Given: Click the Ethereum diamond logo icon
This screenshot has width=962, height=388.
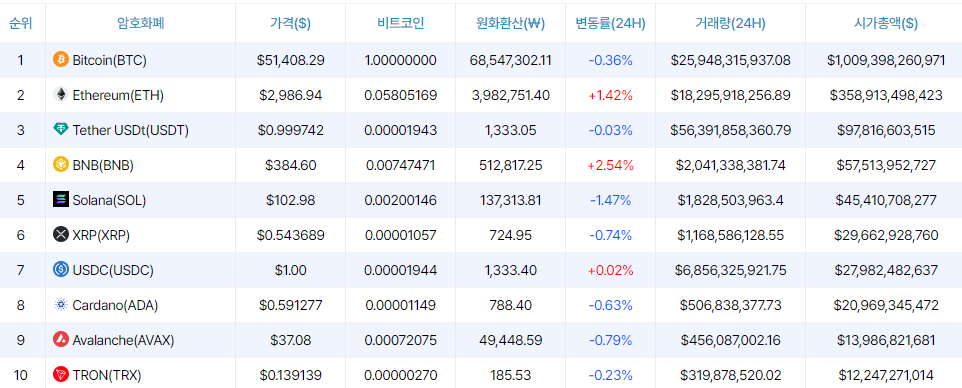Looking at the screenshot, I should pos(61,95).
